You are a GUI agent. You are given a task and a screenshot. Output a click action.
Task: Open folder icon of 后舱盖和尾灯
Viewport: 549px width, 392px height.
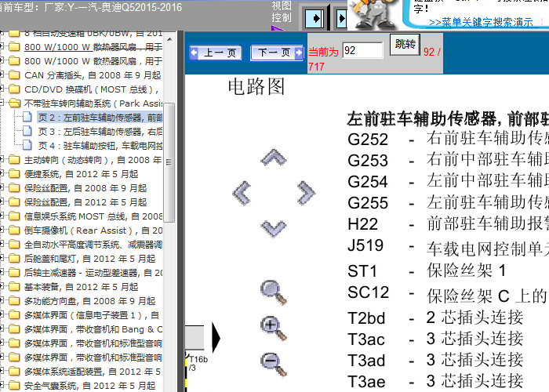tap(14, 258)
